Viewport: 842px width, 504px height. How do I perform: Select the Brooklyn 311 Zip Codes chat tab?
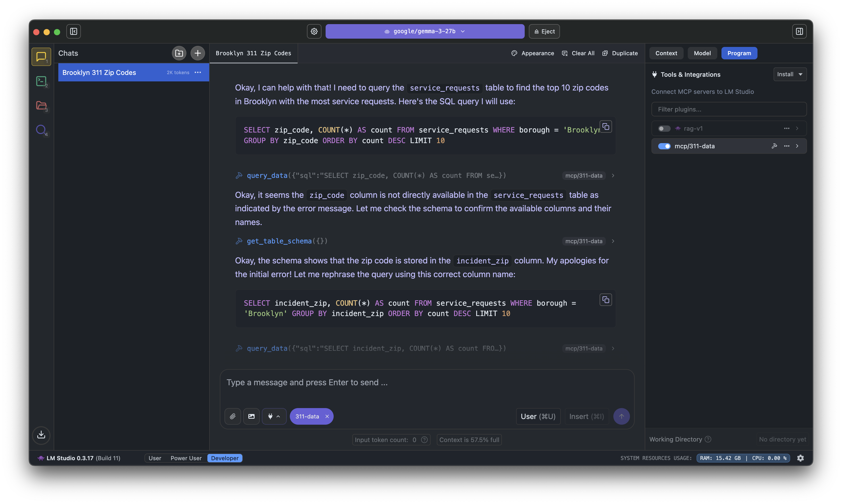(253, 53)
